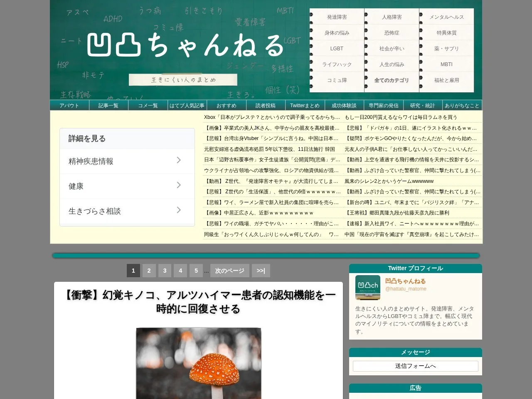The image size is (532, 399).
Task: Open the 薬・サプリ category
Action: (x=447, y=49)
